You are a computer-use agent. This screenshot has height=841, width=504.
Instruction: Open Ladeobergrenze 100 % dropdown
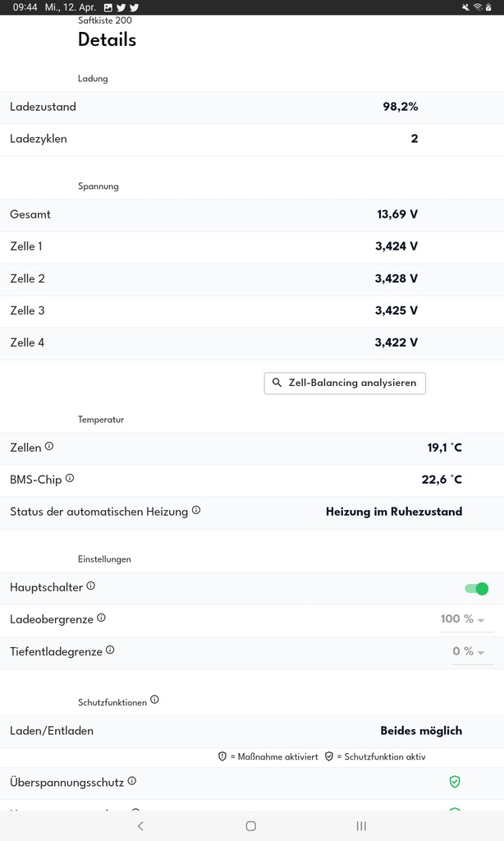click(463, 619)
